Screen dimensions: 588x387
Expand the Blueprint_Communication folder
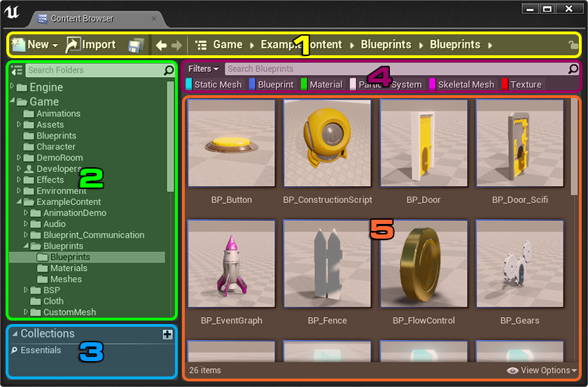tap(26, 234)
